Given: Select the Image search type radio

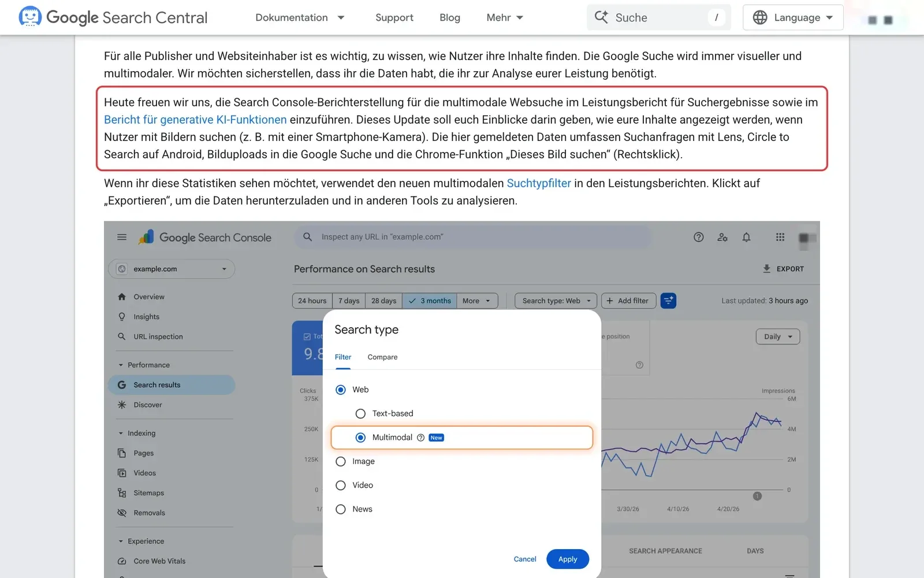Looking at the screenshot, I should (341, 461).
